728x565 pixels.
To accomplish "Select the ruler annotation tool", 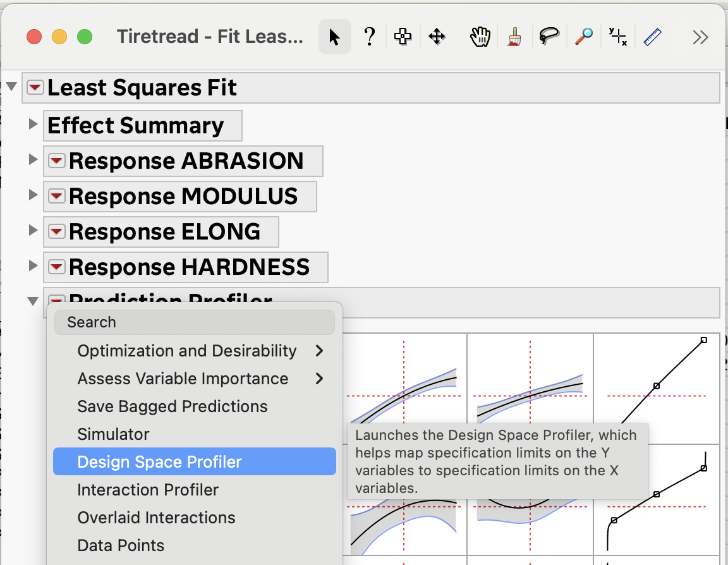I will click(652, 37).
